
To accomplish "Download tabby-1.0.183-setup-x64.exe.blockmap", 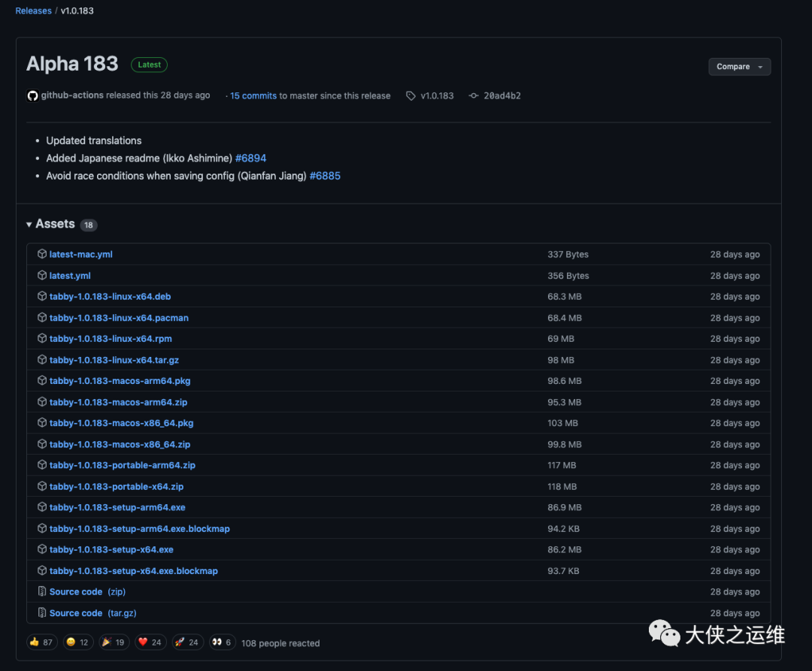I will (x=134, y=570).
